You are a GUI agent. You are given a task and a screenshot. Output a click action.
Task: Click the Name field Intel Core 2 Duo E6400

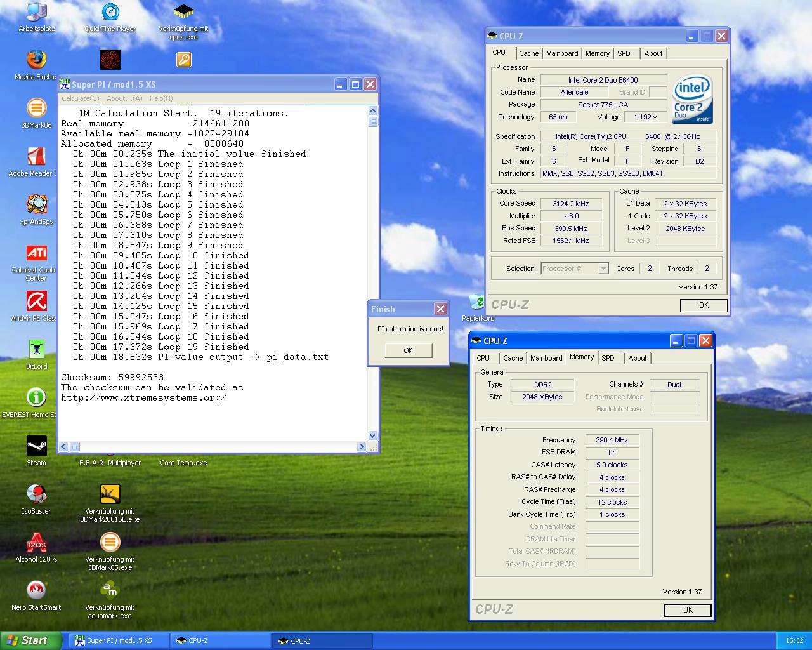pos(603,80)
